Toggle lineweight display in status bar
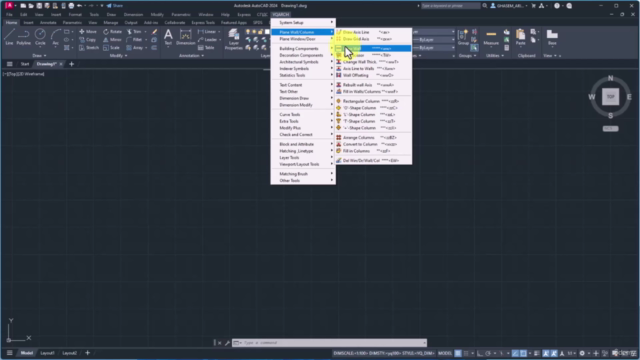The width and height of the screenshot is (640, 360). pyautogui.click(x=537, y=353)
